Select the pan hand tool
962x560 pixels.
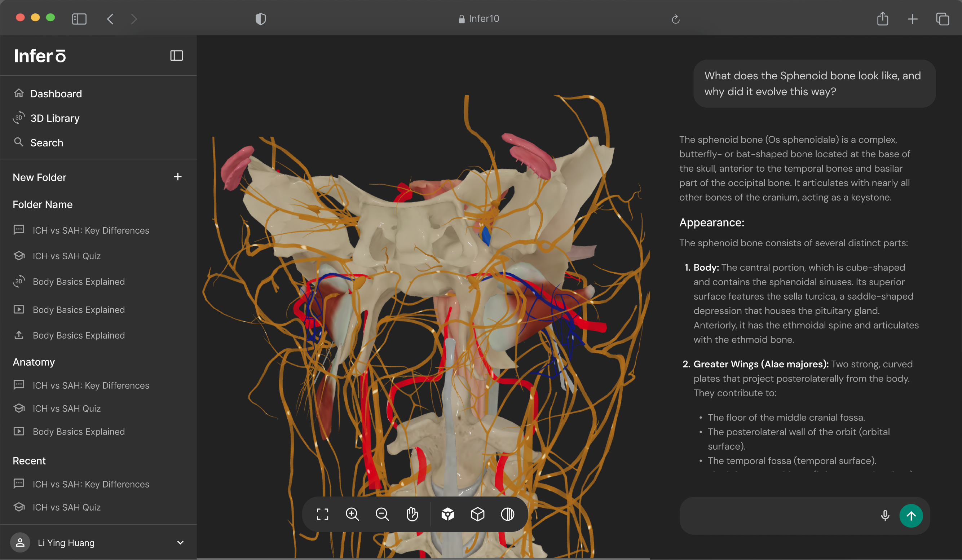pos(412,514)
